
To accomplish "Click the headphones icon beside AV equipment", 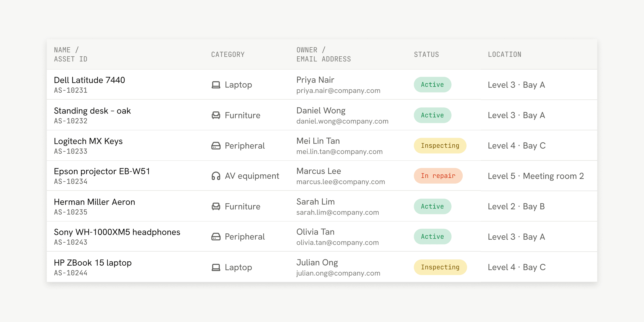I will [216, 176].
